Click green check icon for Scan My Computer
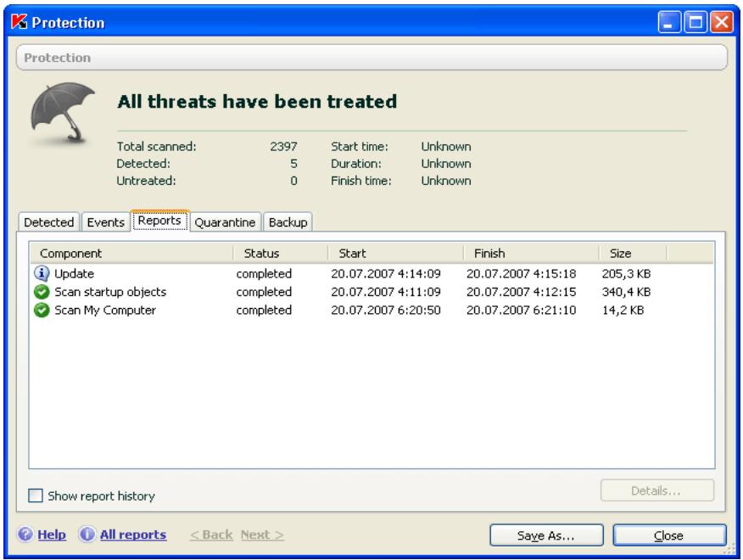Screen dimensions: 743x560 42,310
